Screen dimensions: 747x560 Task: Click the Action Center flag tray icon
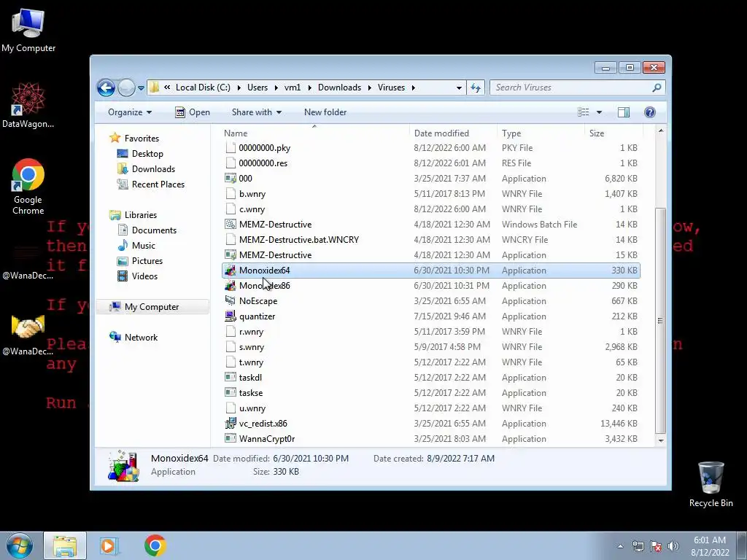pyautogui.click(x=656, y=546)
